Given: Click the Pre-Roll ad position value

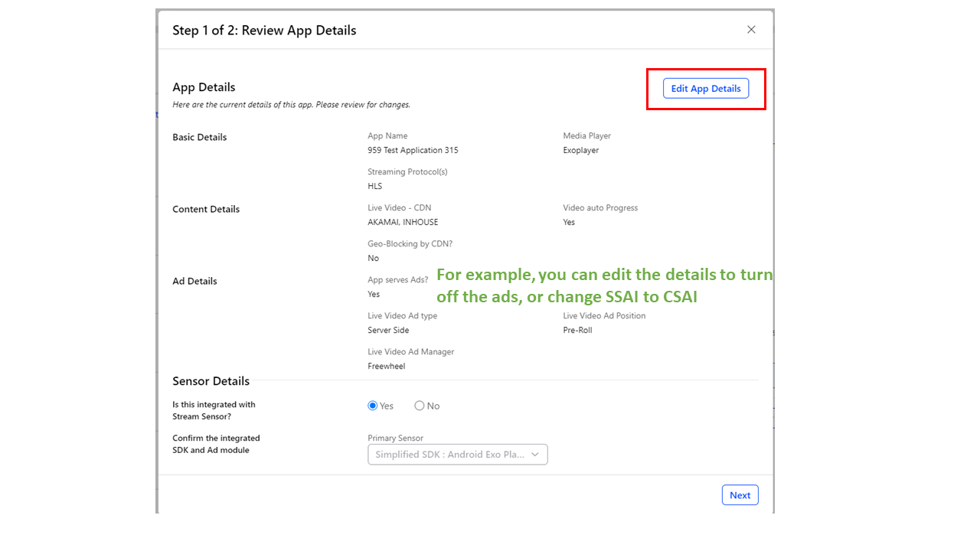Looking at the screenshot, I should click(577, 330).
